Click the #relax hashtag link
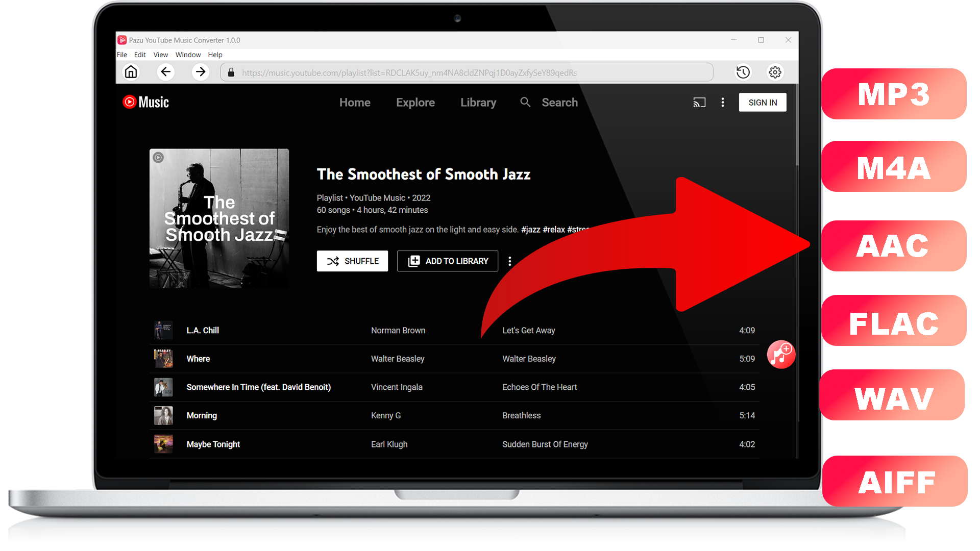This screenshot has width=980, height=551. tap(554, 230)
